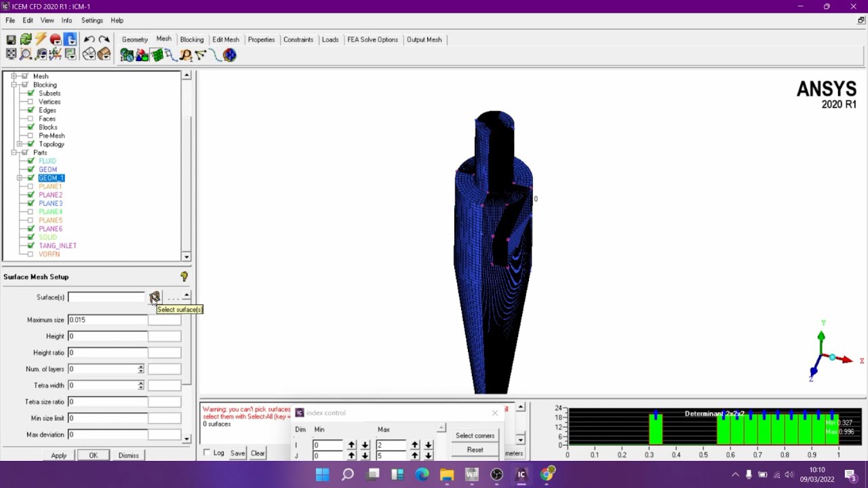Hide the FLUID part
The height and width of the screenshot is (488, 868).
pyautogui.click(x=31, y=161)
